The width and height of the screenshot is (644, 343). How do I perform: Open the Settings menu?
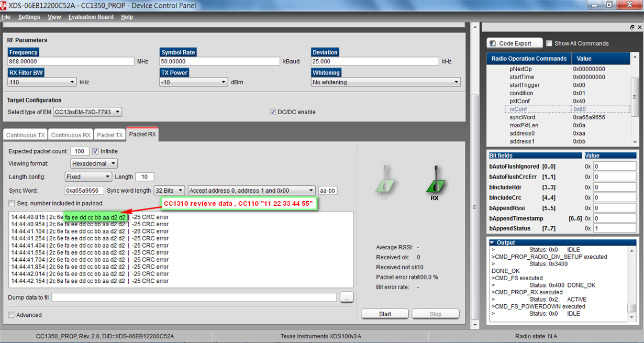coord(29,17)
